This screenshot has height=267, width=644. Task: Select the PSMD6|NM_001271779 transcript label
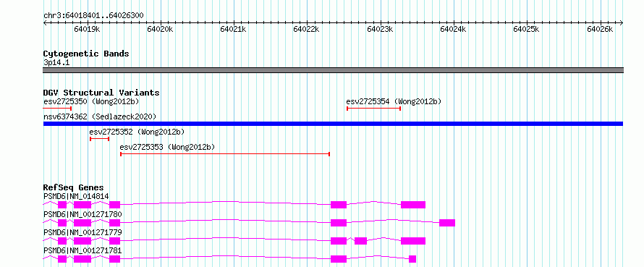coord(82,232)
